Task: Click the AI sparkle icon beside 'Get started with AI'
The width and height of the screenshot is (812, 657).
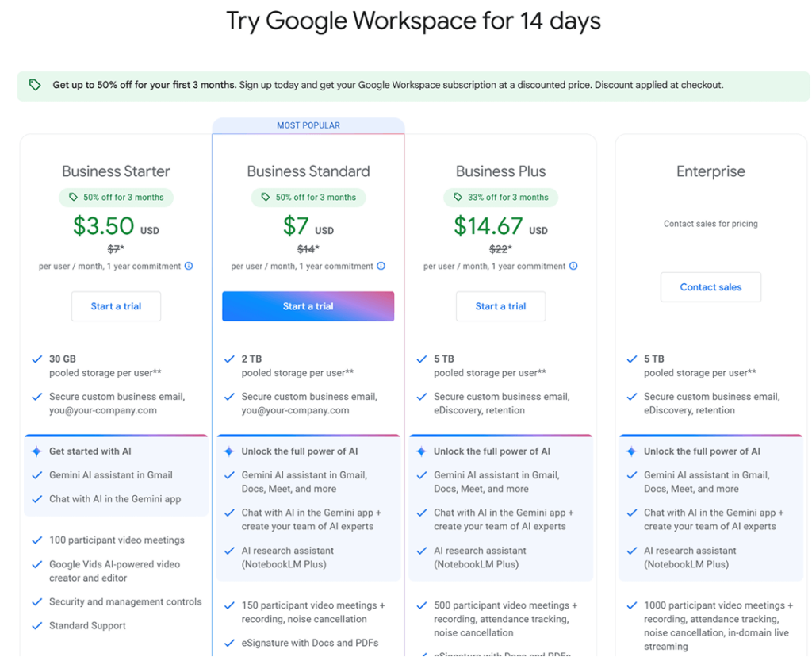Action: click(36, 451)
